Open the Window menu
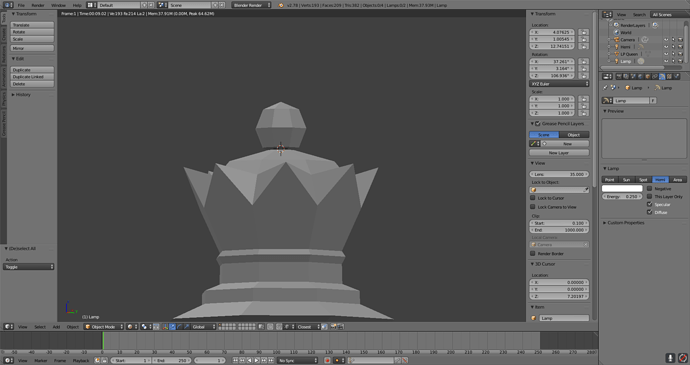Image resolution: width=690 pixels, height=365 pixels. (x=58, y=5)
